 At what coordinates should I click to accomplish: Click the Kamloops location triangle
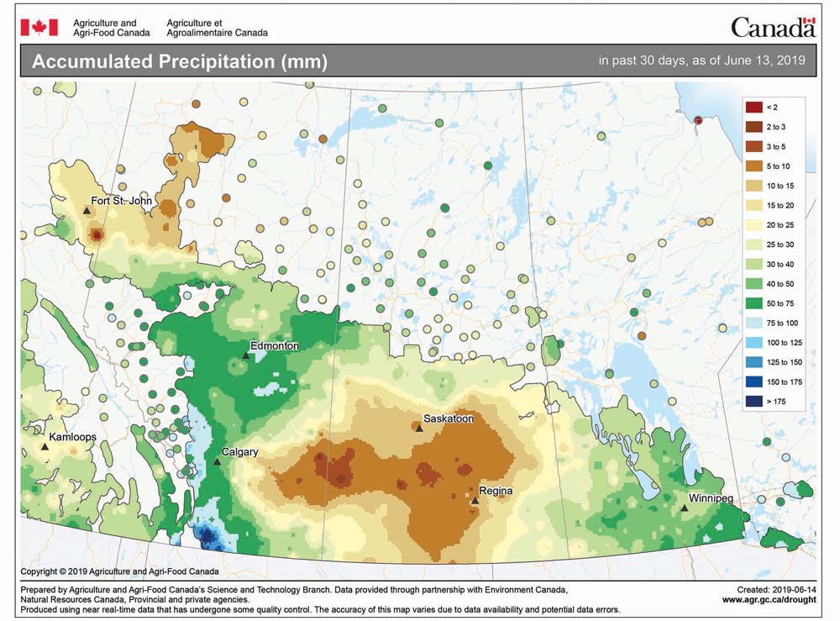click(x=46, y=447)
